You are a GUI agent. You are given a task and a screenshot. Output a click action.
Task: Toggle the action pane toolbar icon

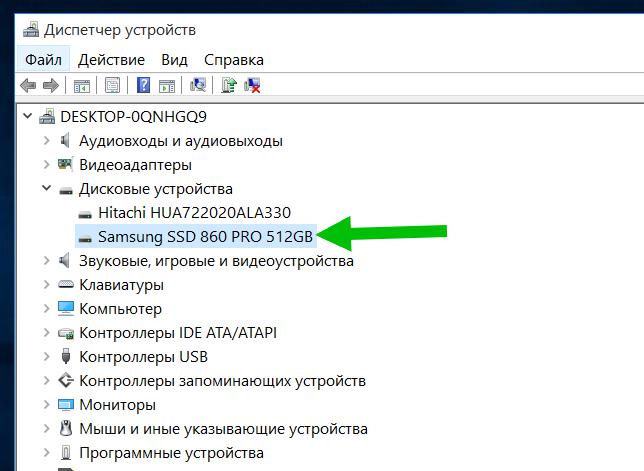pyautogui.click(x=167, y=85)
